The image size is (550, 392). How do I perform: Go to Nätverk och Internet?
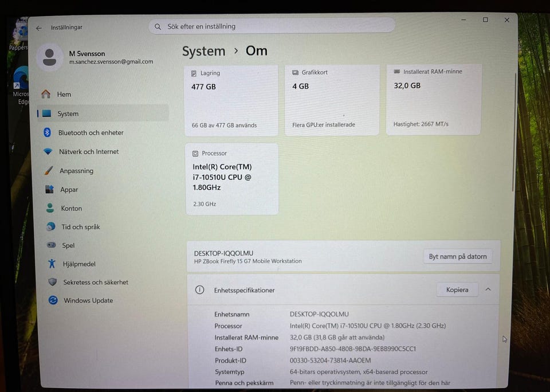(104, 152)
